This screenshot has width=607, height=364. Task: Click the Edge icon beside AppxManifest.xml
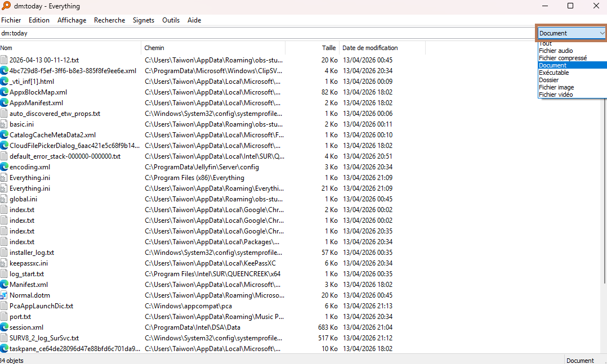tap(5, 103)
